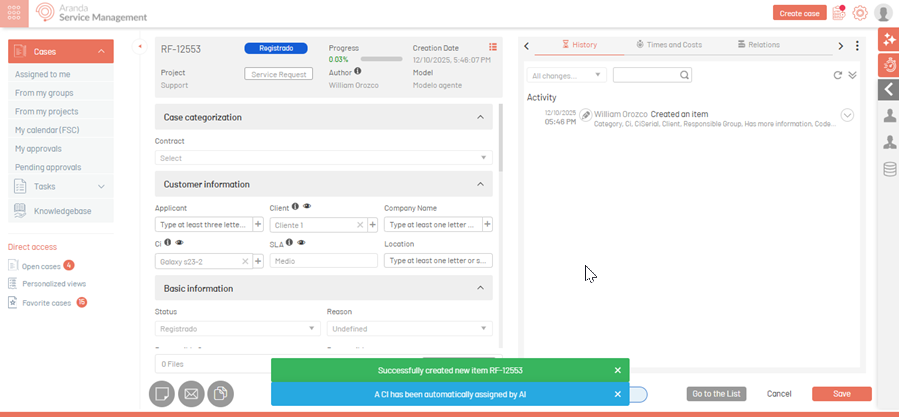Refresh the history activity list
Screen dimensions: 899x417
point(837,75)
